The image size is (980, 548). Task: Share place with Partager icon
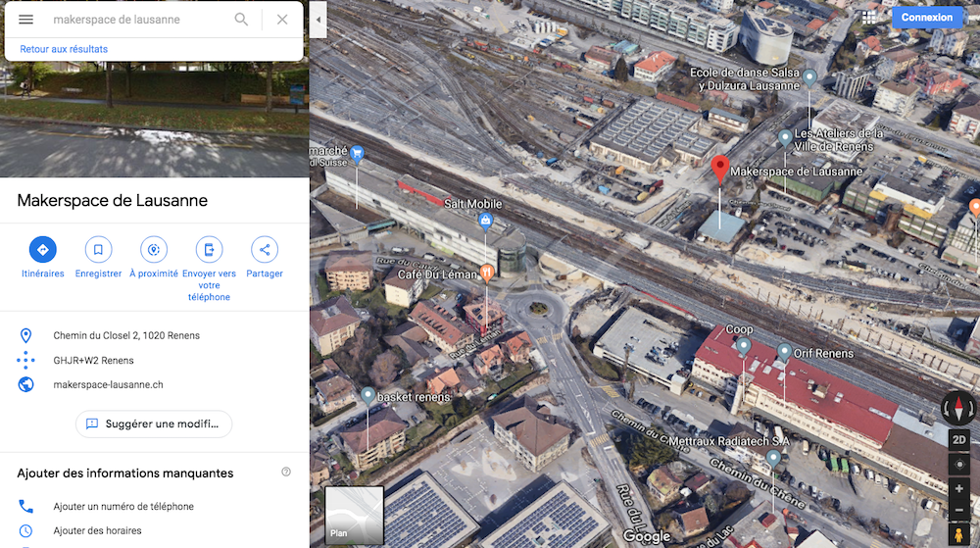pos(265,249)
